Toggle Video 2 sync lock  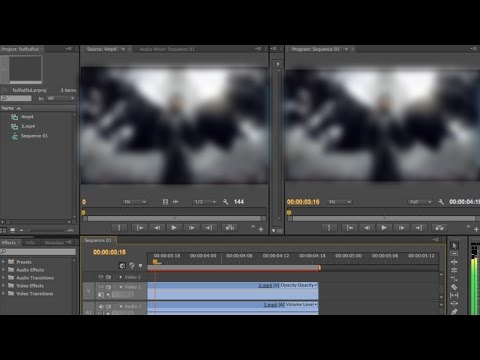click(x=108, y=277)
